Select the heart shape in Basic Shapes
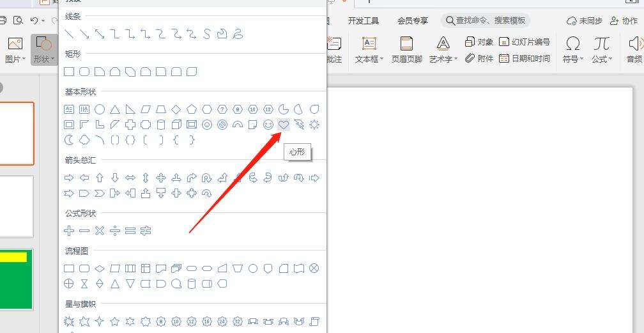Viewport: 644px width, 333px height. point(284,125)
